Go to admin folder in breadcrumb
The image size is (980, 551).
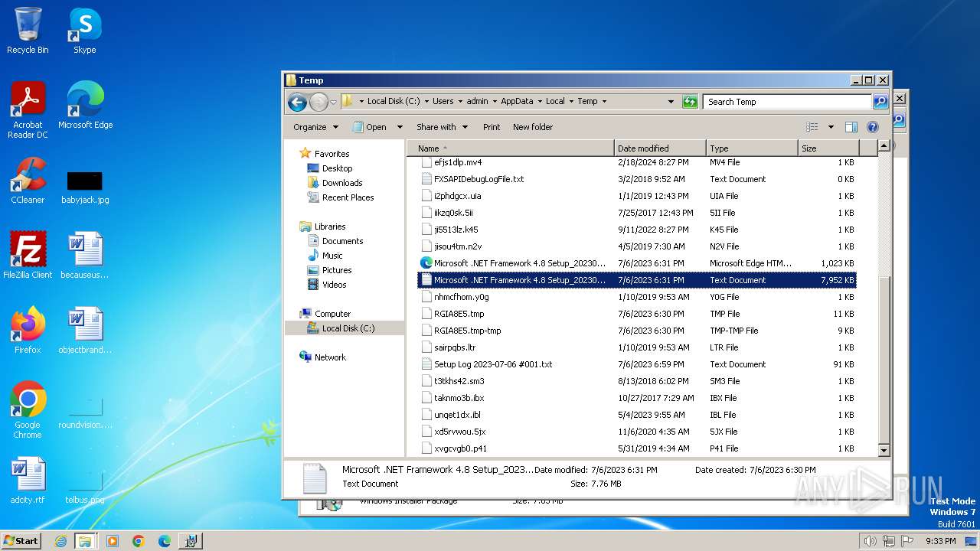point(478,101)
